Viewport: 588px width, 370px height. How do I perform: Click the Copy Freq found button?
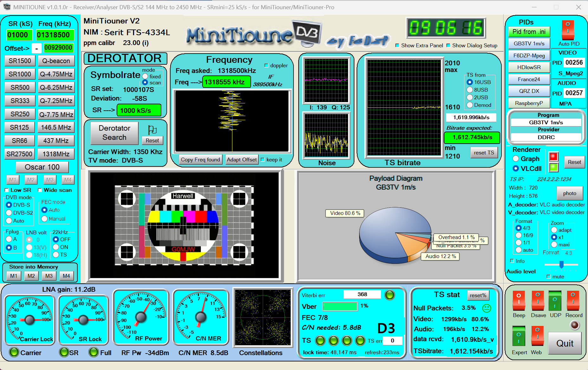[x=201, y=159]
